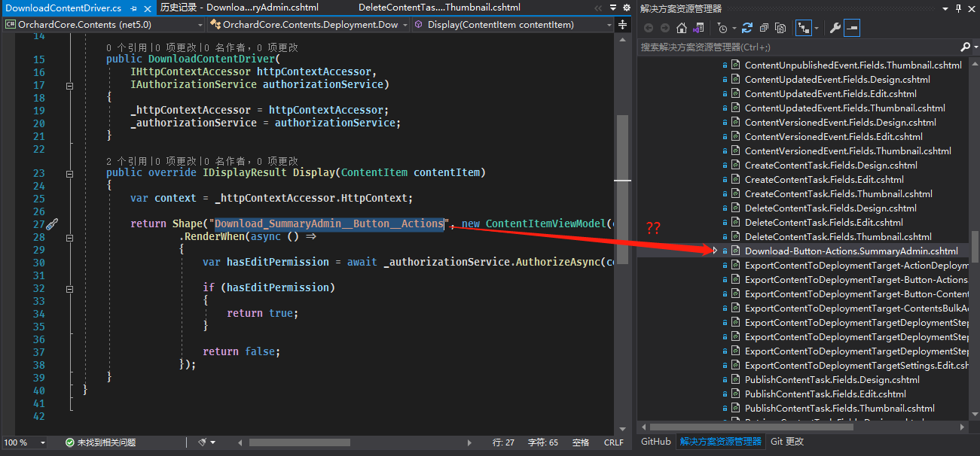Open the dropdown next to the nesting icon
The image size is (980, 456).
(816, 29)
